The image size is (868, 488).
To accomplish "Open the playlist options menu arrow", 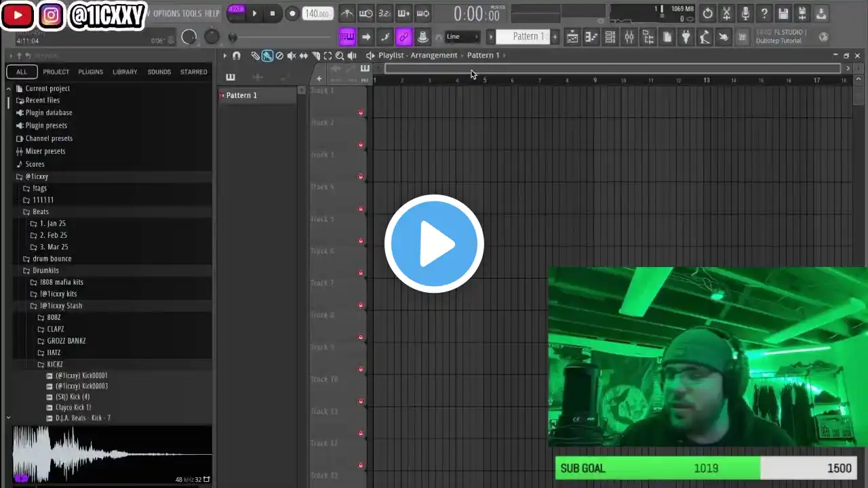I will click(224, 56).
